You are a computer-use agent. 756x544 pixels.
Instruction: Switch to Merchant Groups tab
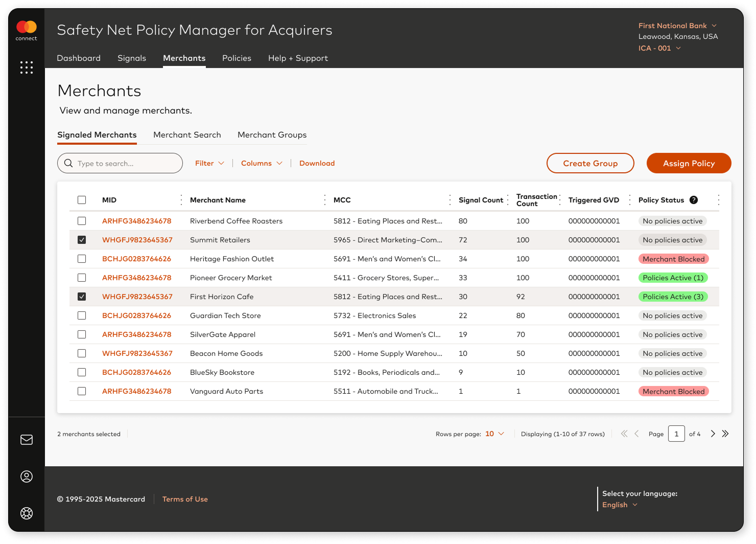tap(272, 135)
